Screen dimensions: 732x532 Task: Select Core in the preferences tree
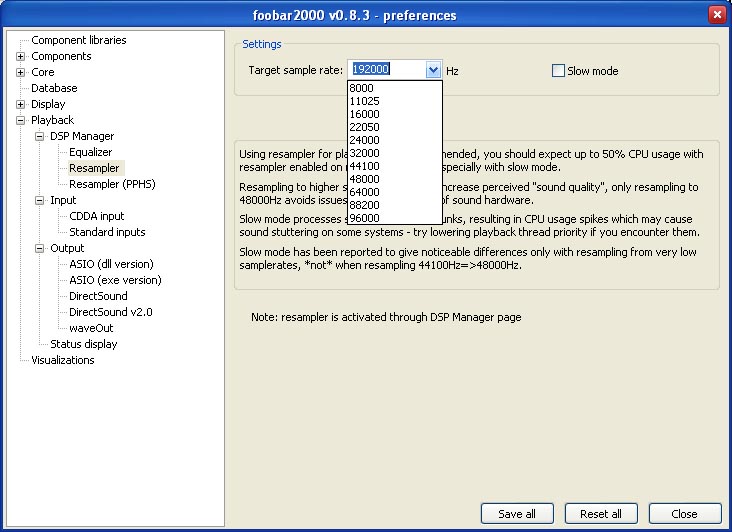pos(42,72)
